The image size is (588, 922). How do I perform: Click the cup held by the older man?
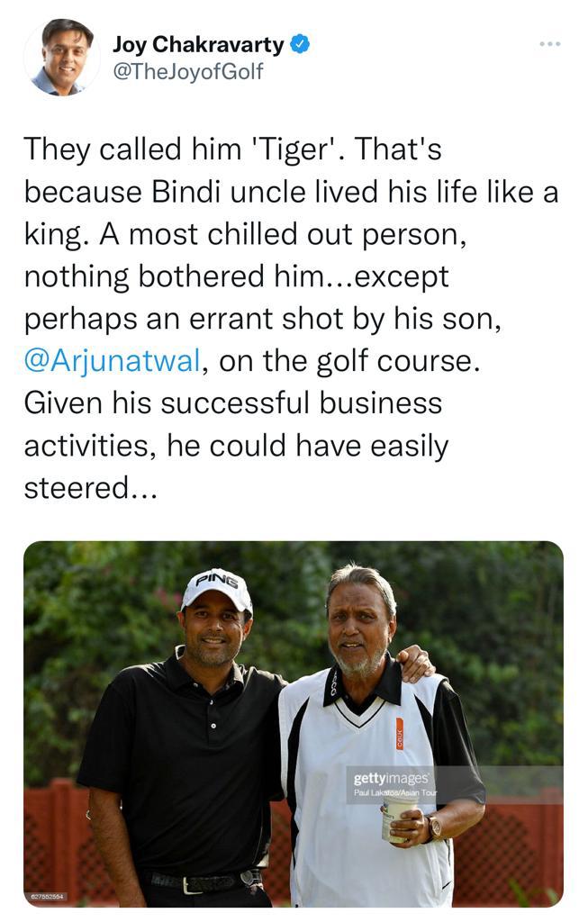401,817
